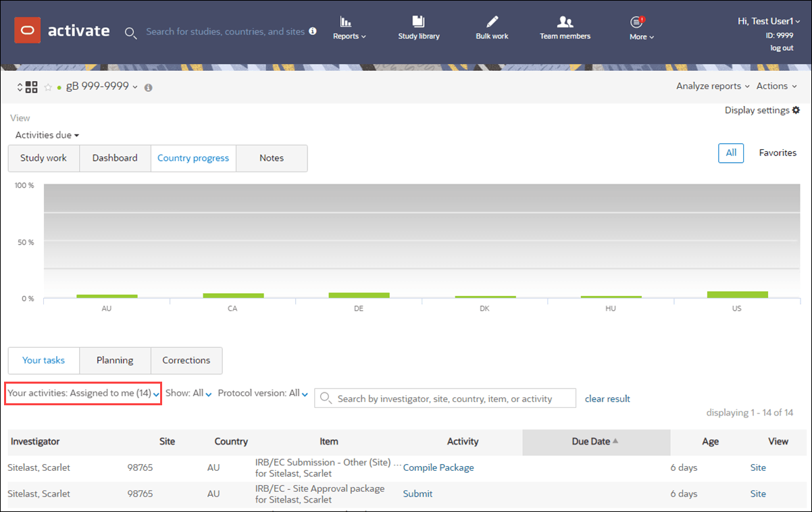The width and height of the screenshot is (812, 512).
Task: Click the clear result link
Action: click(607, 399)
